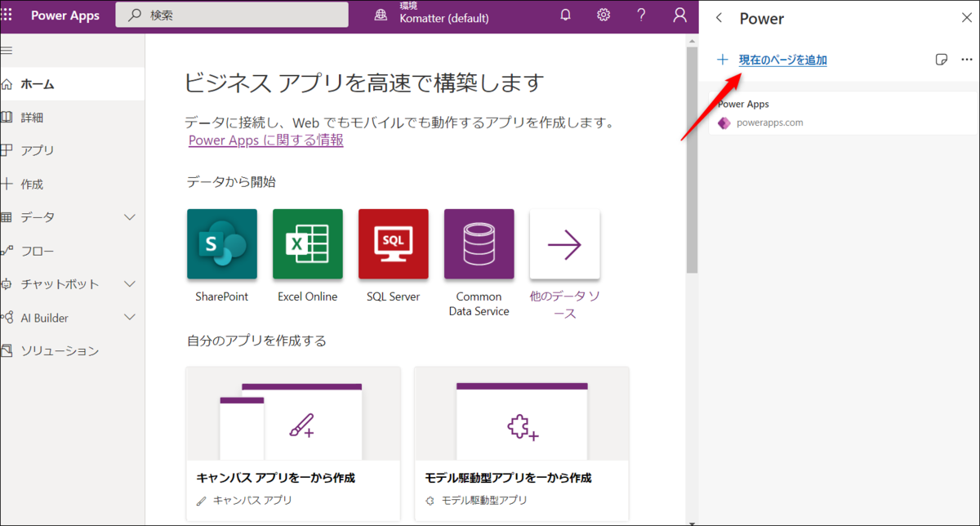Open the collection more options ellipsis
This screenshot has height=526, width=980.
[967, 60]
